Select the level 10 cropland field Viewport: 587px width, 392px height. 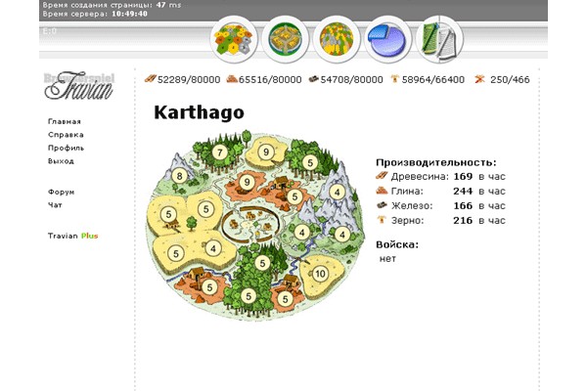[320, 274]
